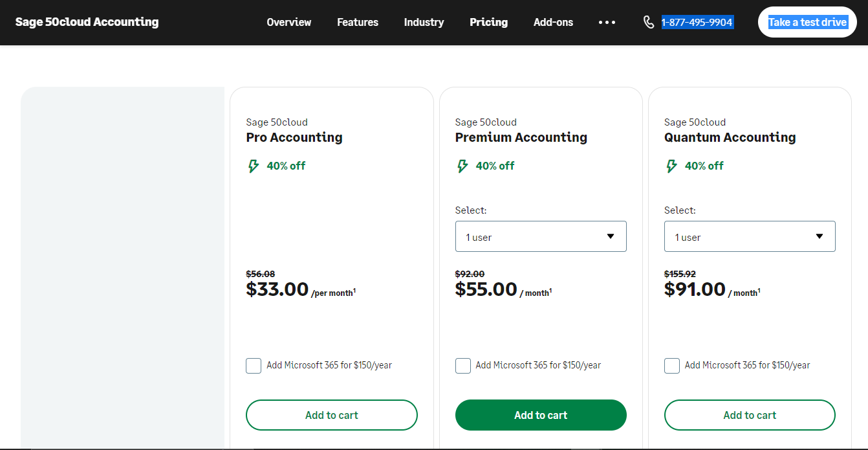Click the phone icon in the header
This screenshot has height=450, width=868.
(649, 22)
